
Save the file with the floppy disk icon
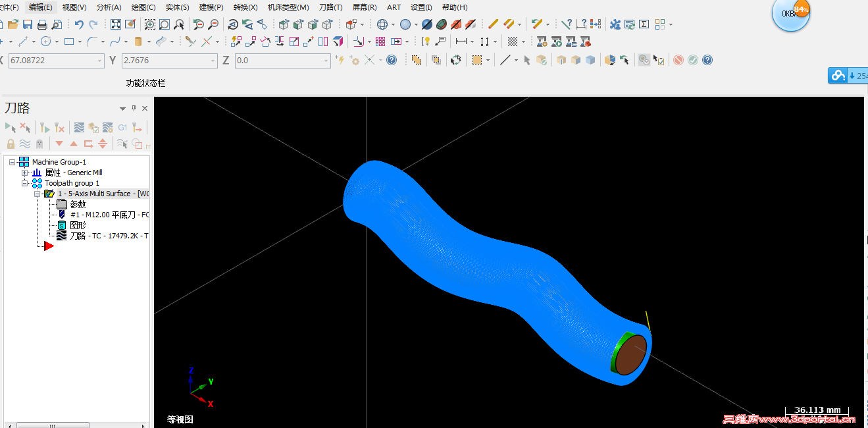coord(28,24)
